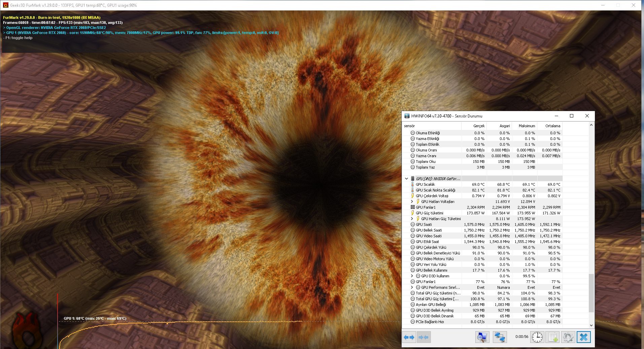Screen dimensions: 644x349
Task: Click the GPU Sıcaklık thermometer icon
Action: click(412, 184)
